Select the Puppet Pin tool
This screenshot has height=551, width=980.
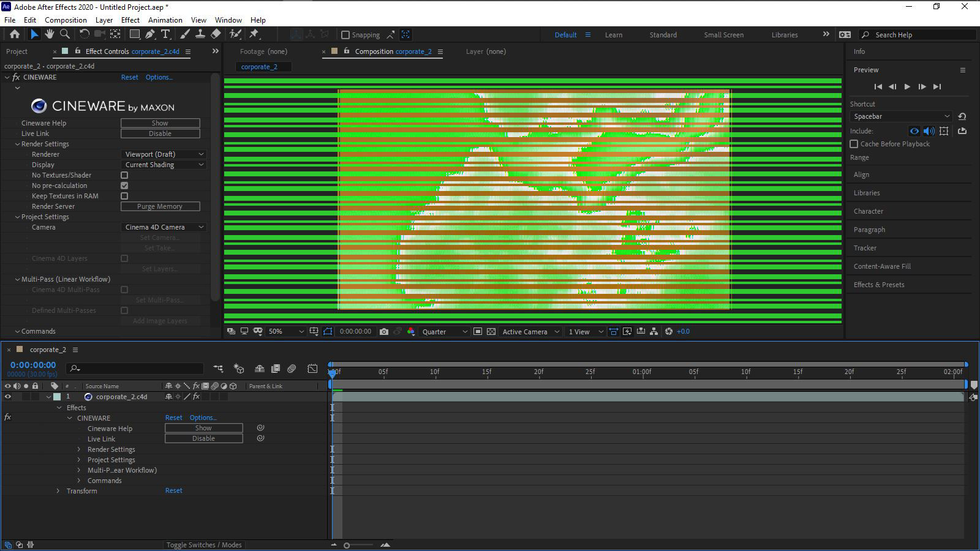254,34
